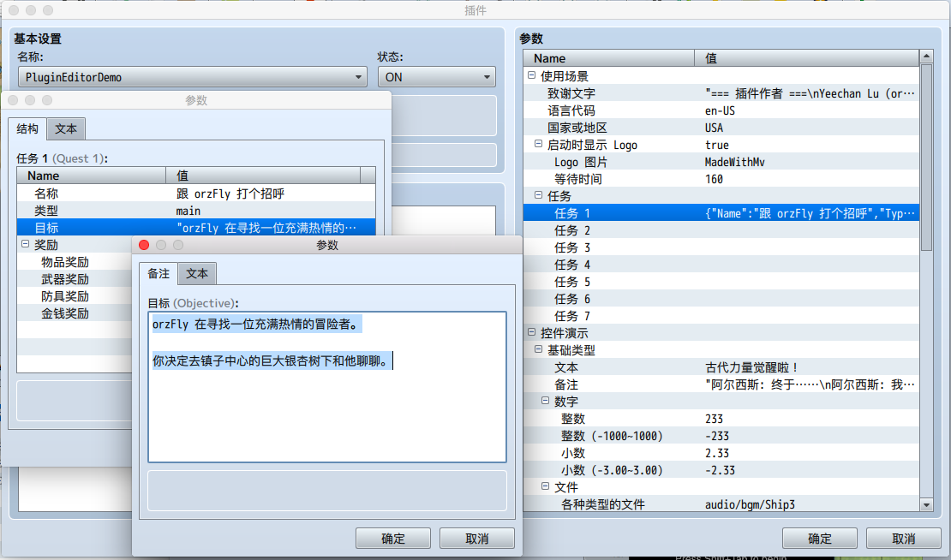Collapse the 基础类型 group
The height and width of the screenshot is (560, 951).
(538, 349)
